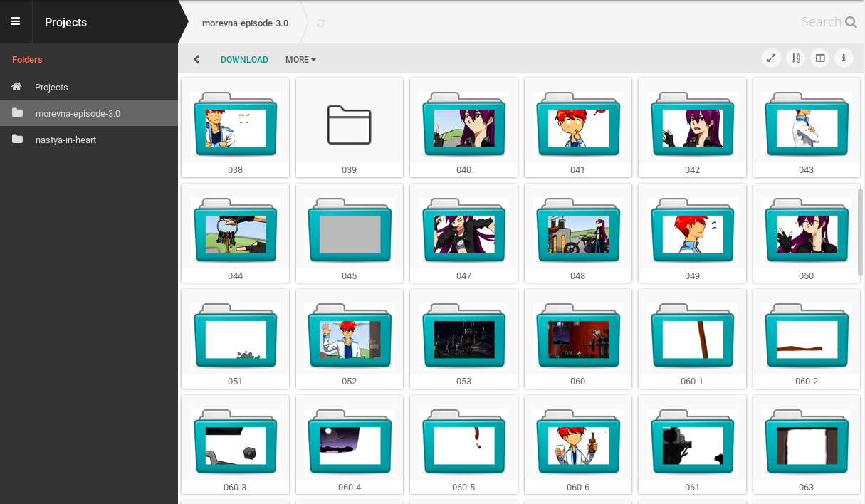The image size is (865, 504).
Task: Click the Search magnifier icon
Action: 851,22
